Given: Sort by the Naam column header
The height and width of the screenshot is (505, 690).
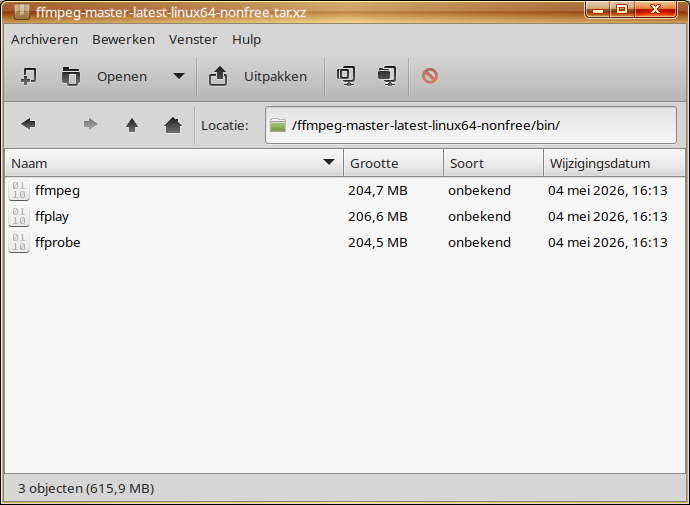Looking at the screenshot, I should (174, 163).
